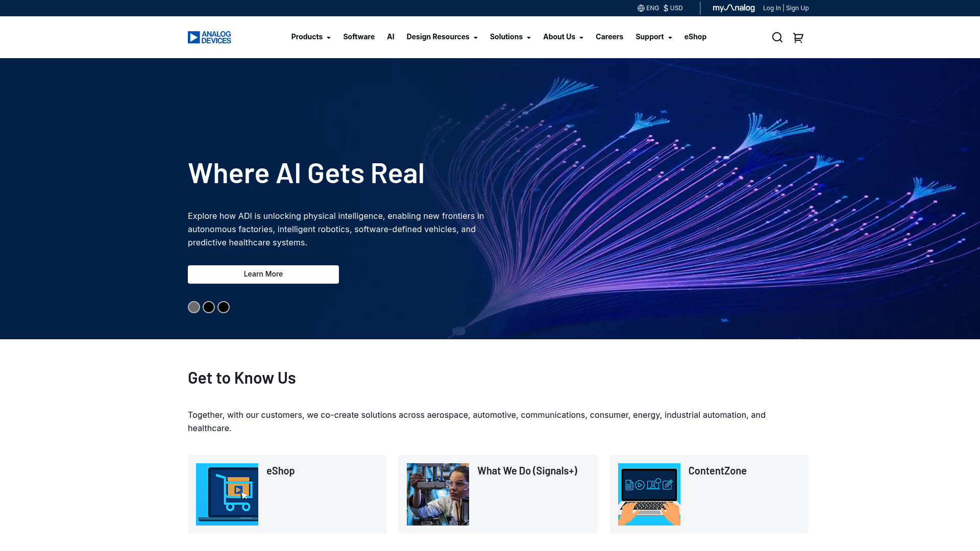
Task: Open the shopping cart icon
Action: click(x=798, y=37)
